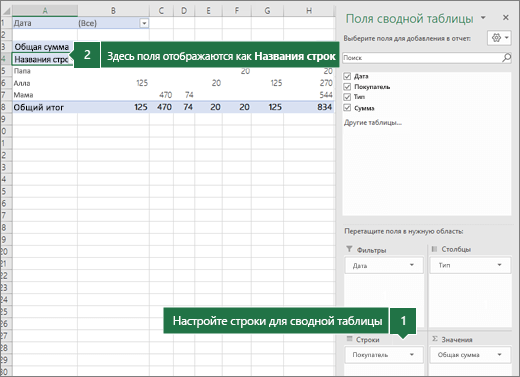Select column E header
The image size is (520, 377).
pyautogui.click(x=208, y=11)
